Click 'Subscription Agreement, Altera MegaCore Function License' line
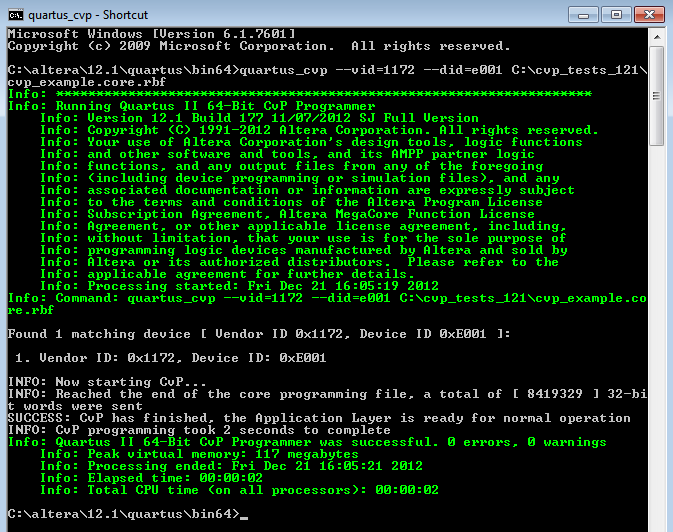Viewport: 673px width, 532px height. [287, 214]
